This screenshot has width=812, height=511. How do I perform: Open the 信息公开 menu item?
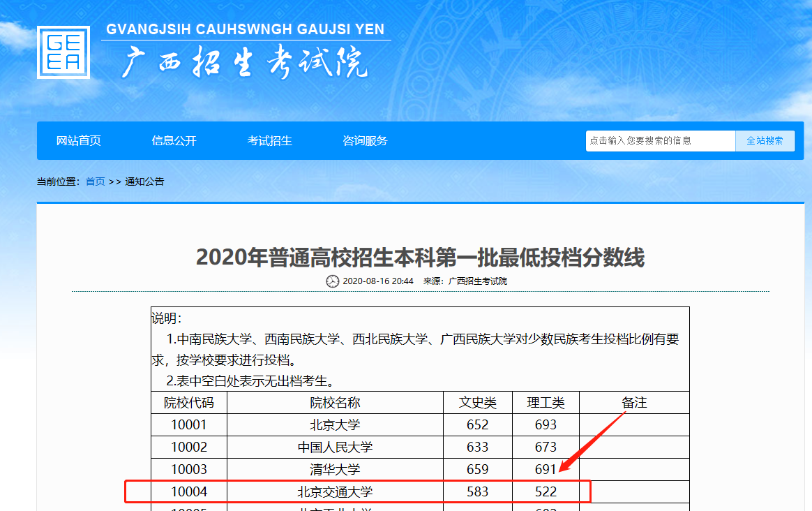[174, 140]
